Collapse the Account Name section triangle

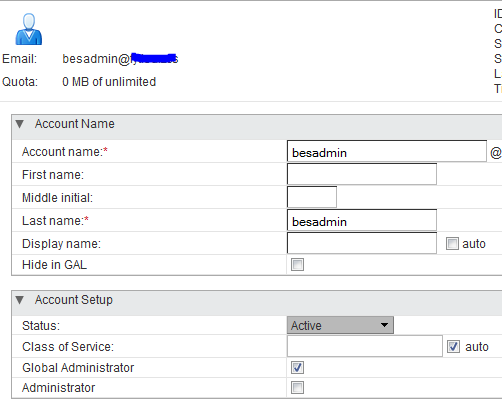(20, 124)
